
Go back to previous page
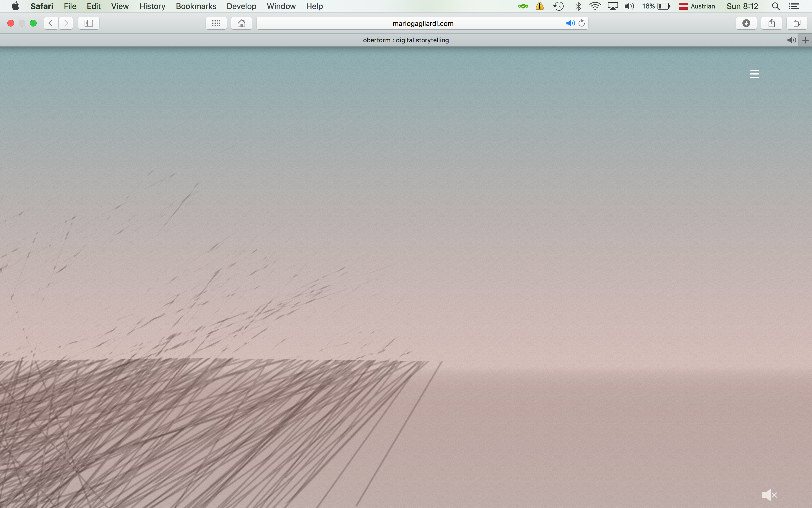point(51,23)
